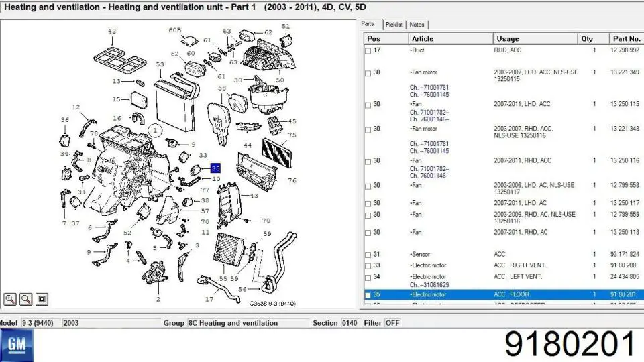The image size is (644, 362).
Task: Click diagram position label 17
Action: coord(209,299)
